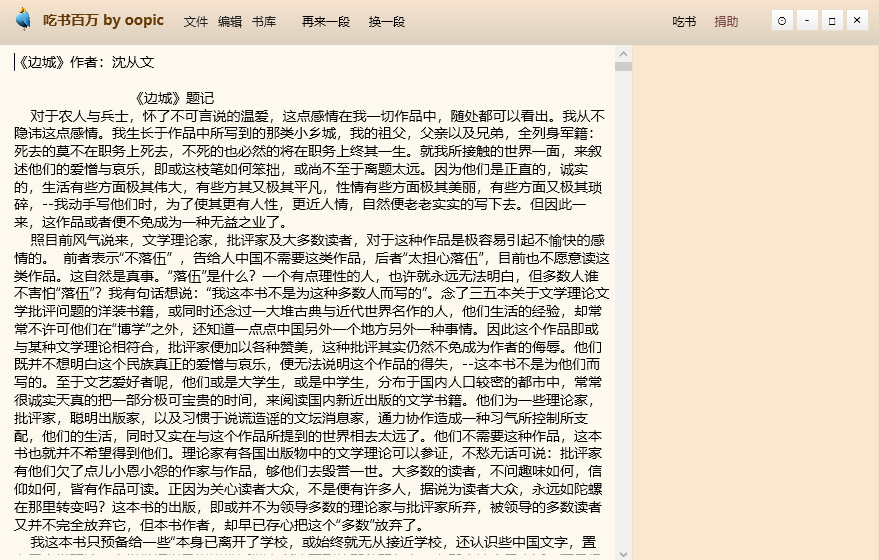
Task: Open the 文件 menu
Action: point(196,22)
